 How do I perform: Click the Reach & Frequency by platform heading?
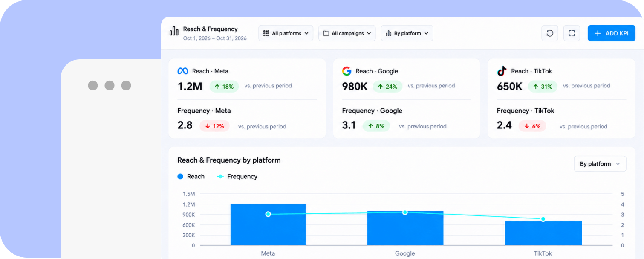229,160
